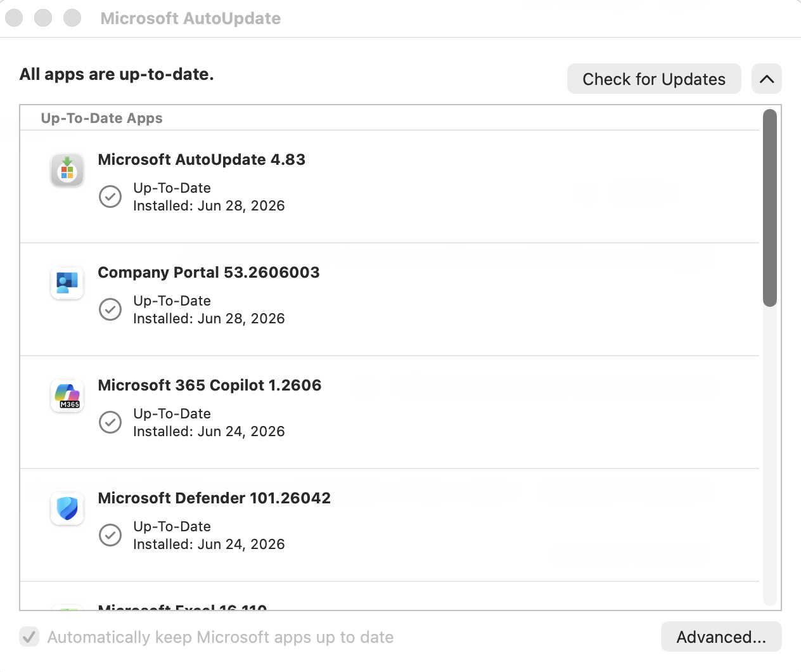This screenshot has width=801, height=672.
Task: Click the 365 Copilot Installed: Jun 24, 2026 text
Action: (x=209, y=431)
